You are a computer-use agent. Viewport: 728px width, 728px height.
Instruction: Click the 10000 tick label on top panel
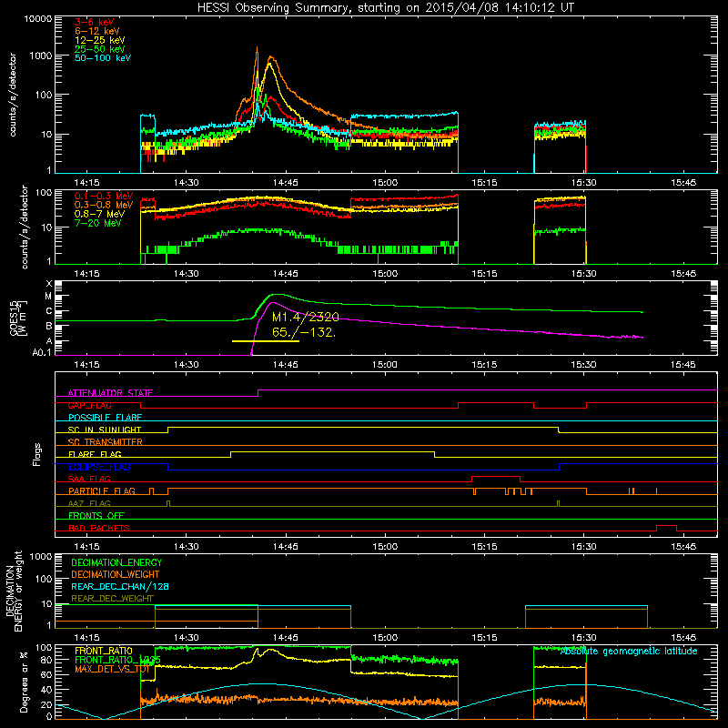pos(38,18)
